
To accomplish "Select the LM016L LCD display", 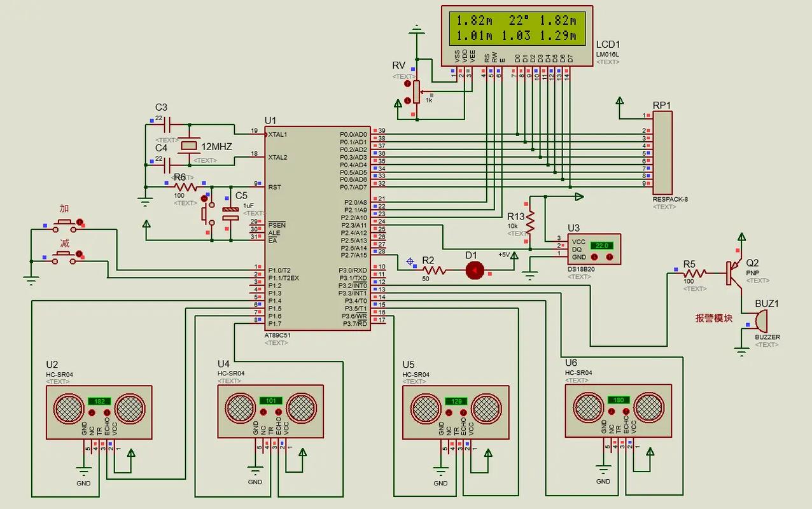I will click(517, 35).
